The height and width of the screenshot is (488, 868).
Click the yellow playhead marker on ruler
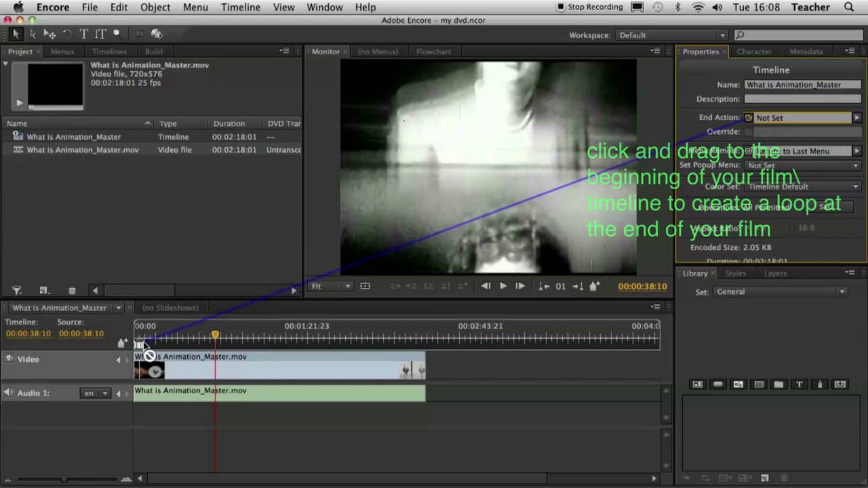coord(215,335)
